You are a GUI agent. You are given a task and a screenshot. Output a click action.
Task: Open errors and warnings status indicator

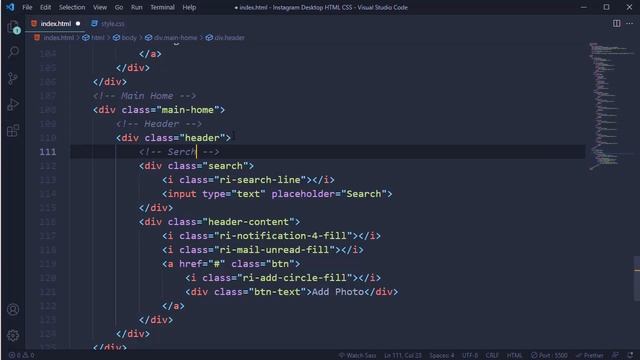(x=22, y=355)
